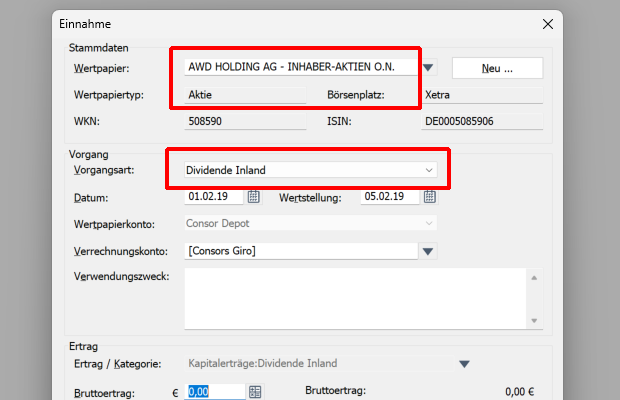Viewport: 620px width, 400px height.
Task: Open the calculator icon next to Bruttoertrag
Action: pyautogui.click(x=255, y=392)
